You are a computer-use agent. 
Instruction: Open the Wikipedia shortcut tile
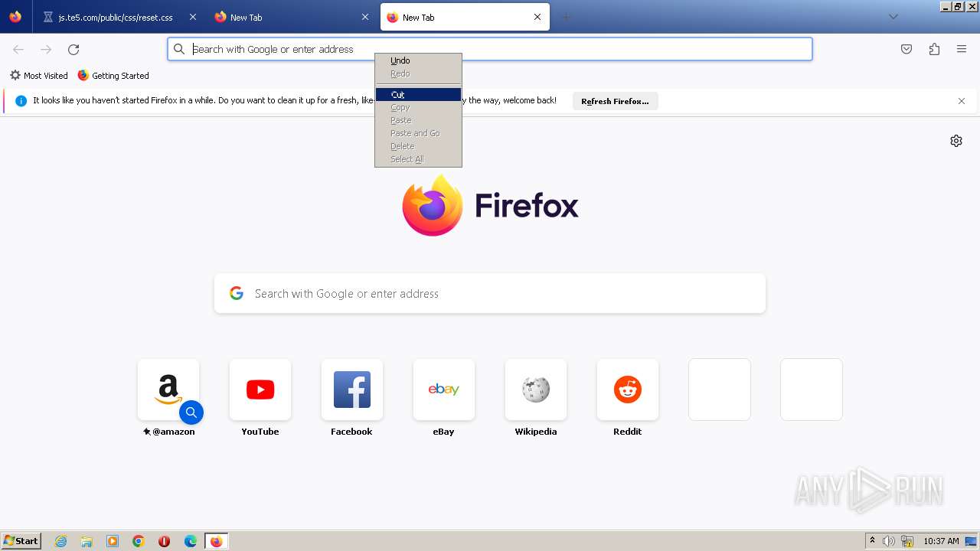point(536,390)
